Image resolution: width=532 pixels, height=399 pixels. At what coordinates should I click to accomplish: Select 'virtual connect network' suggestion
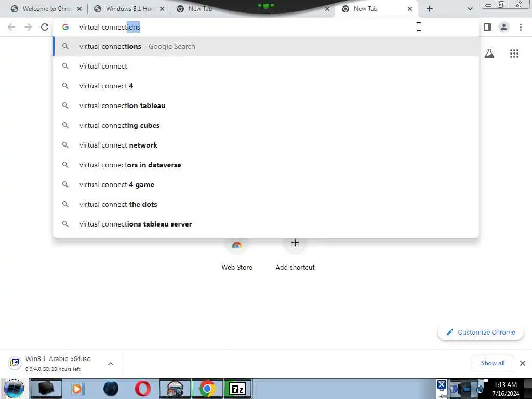tap(266, 145)
